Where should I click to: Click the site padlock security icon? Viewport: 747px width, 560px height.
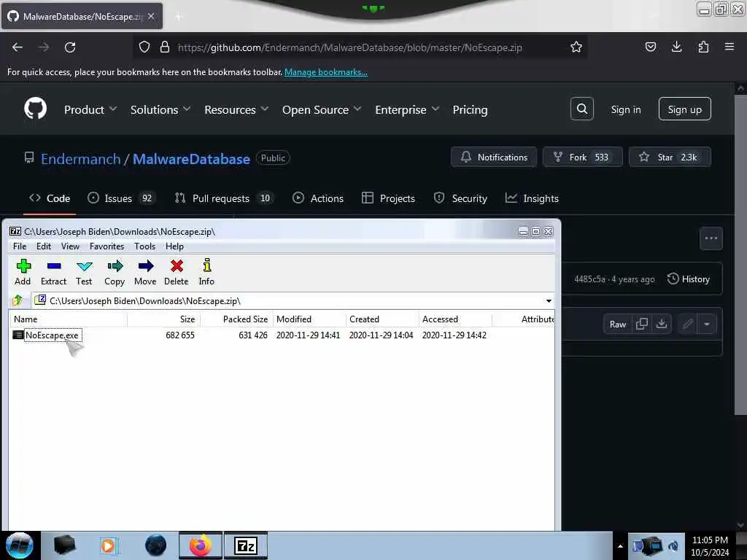coord(165,47)
